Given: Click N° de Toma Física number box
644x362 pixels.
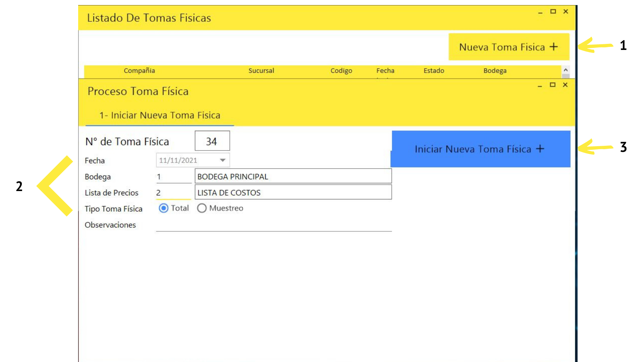Looking at the screenshot, I should [x=212, y=141].
